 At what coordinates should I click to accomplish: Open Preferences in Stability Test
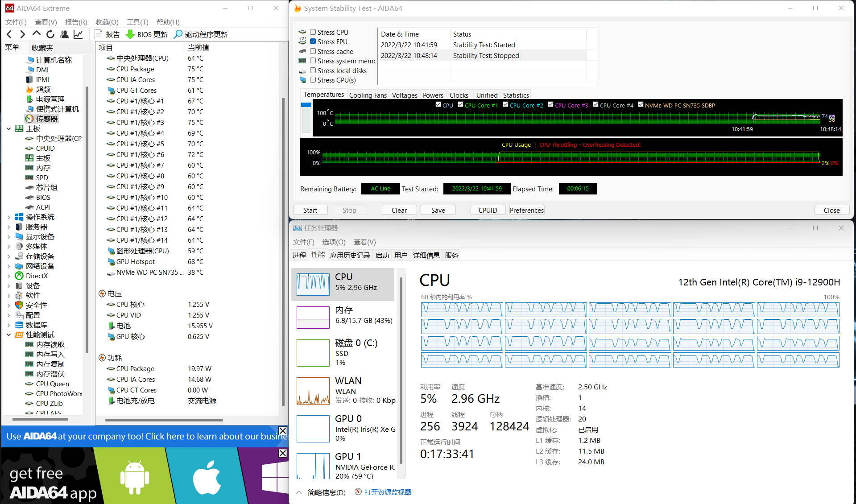click(527, 210)
